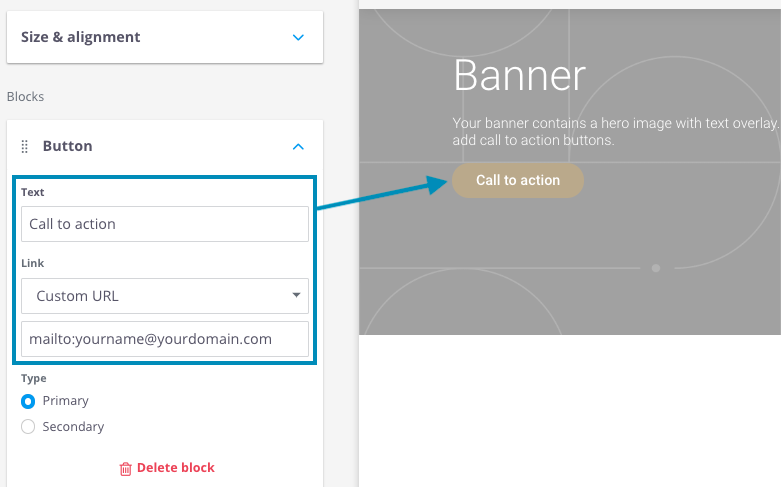Click the Call to action banner button

tap(518, 180)
